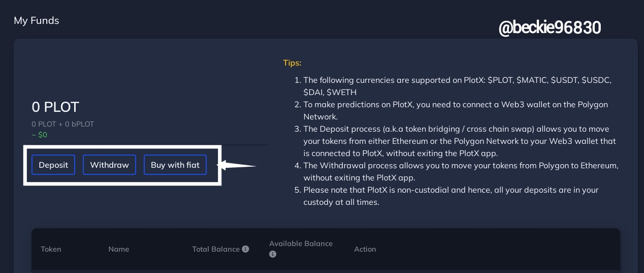Open the Withdraw option
The width and height of the screenshot is (644, 273).
pos(109,165)
